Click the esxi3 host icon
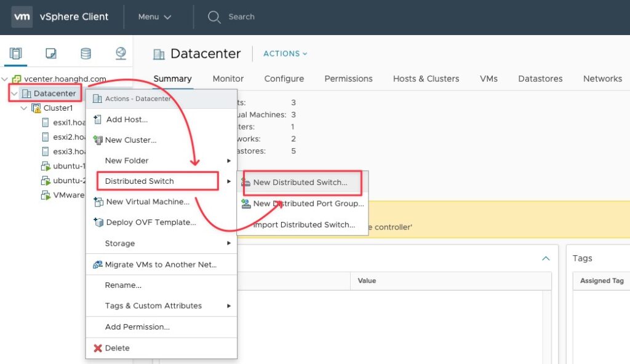Viewport: 630px width, 364px height. click(x=46, y=151)
